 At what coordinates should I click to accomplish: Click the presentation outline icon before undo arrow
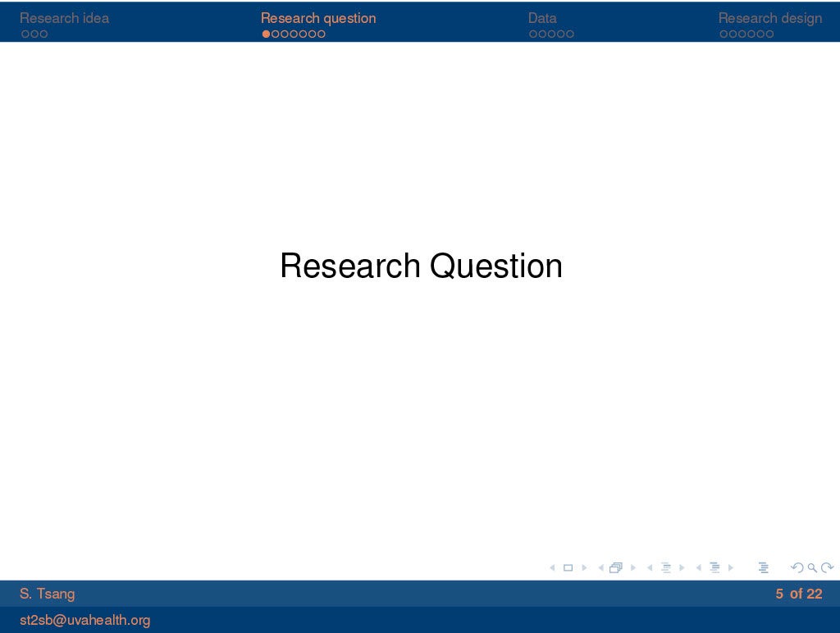[x=763, y=567]
